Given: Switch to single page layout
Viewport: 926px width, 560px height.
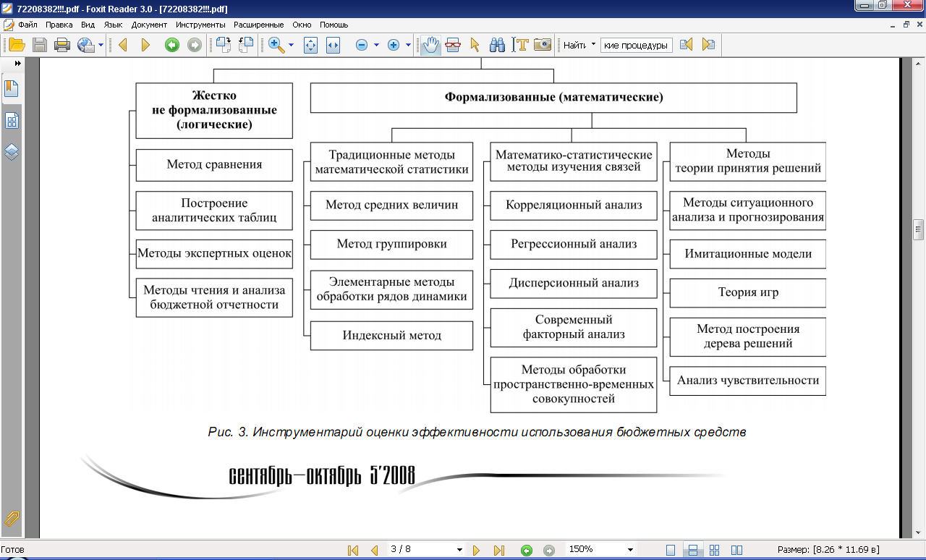Looking at the screenshot, I should coord(671,551).
